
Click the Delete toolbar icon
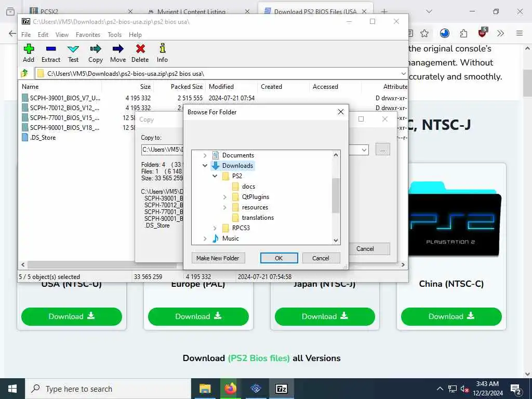[x=140, y=53]
